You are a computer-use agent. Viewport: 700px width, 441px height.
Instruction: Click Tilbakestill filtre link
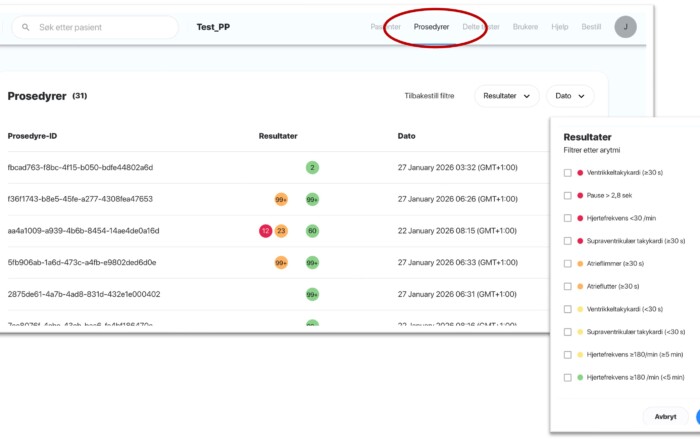point(429,96)
